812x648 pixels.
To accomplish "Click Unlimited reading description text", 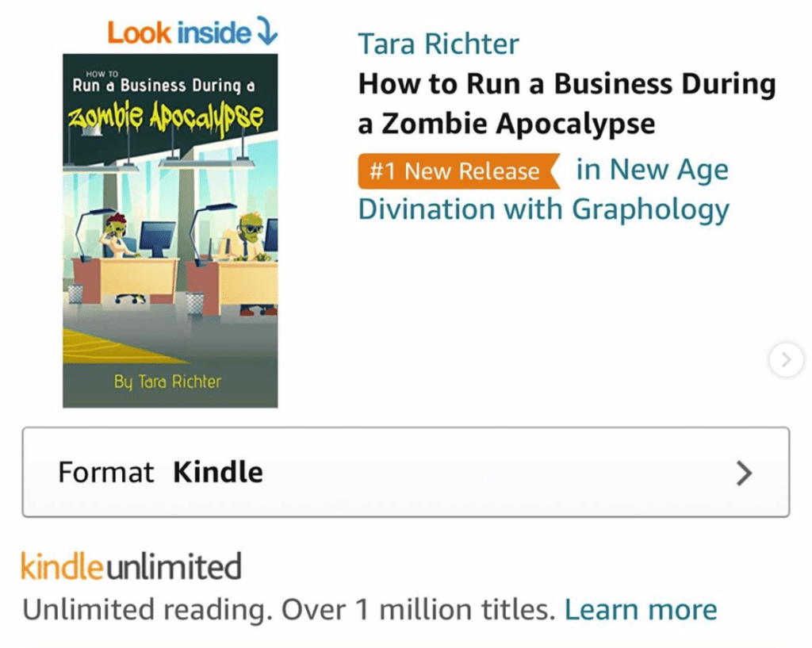I will [289, 610].
